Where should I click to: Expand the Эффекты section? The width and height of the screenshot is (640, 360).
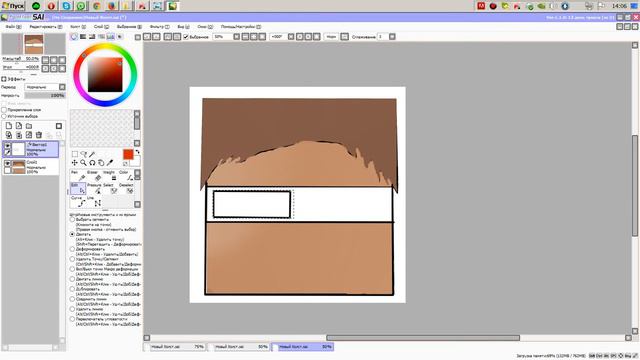[4, 79]
